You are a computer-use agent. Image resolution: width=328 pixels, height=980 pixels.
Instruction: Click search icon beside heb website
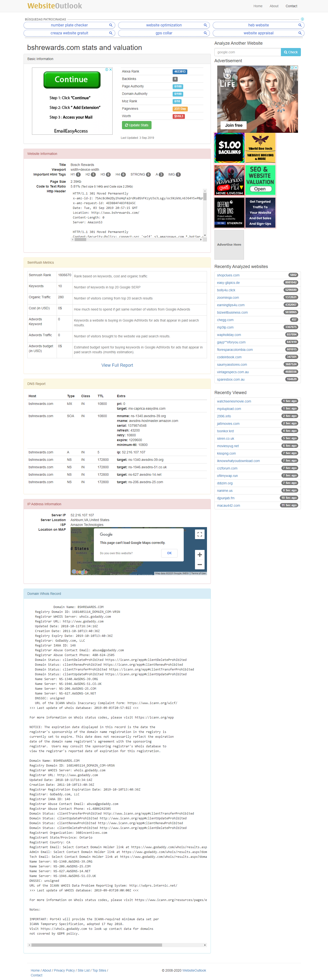tap(300, 25)
